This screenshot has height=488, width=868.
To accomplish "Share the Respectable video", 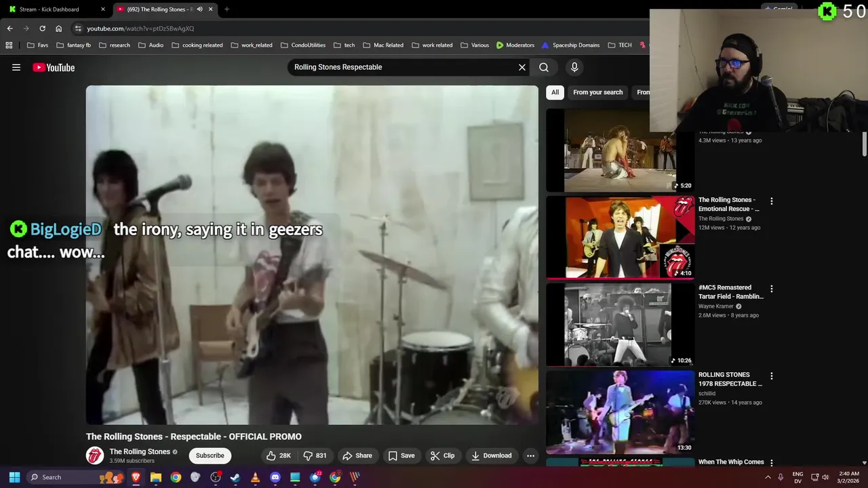I will (357, 455).
